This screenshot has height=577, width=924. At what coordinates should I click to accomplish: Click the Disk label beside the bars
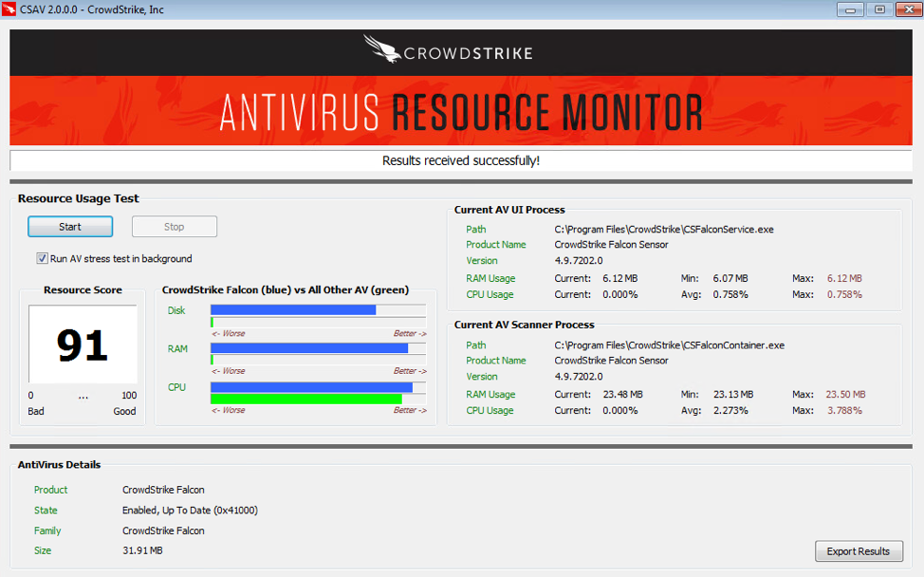[176, 310]
